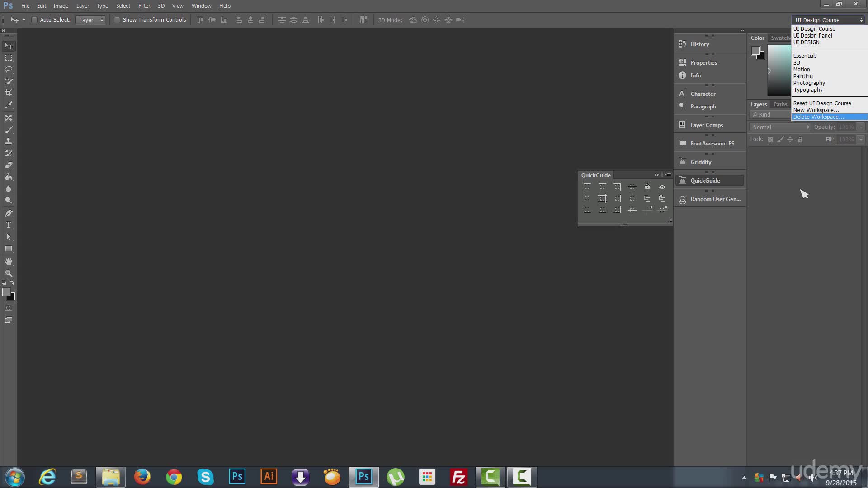Select the Horizontal Type tool

9,225
